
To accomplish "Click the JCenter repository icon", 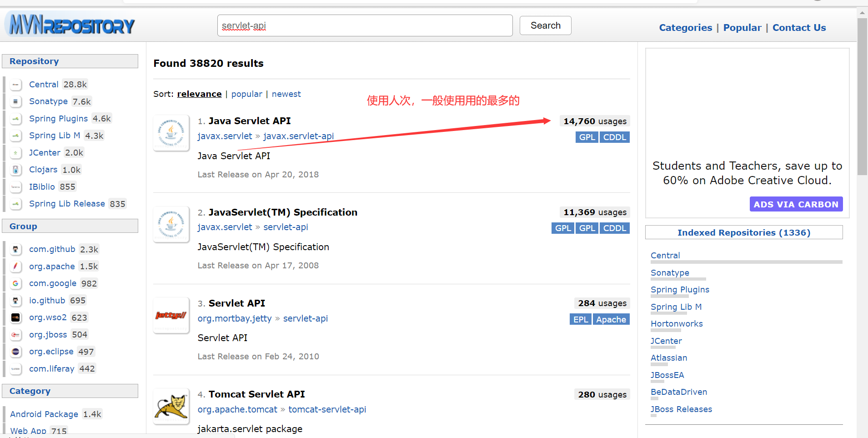I will (x=16, y=153).
